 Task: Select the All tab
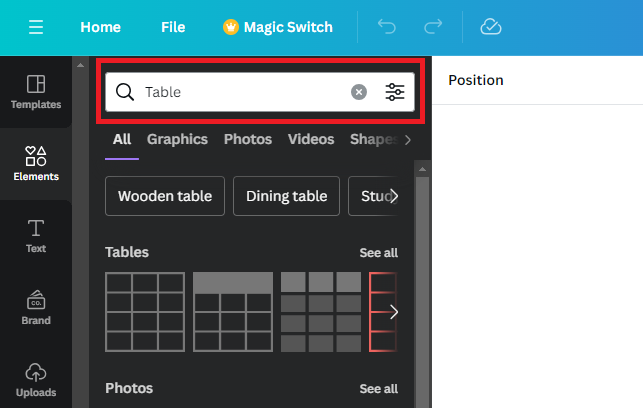[122, 139]
